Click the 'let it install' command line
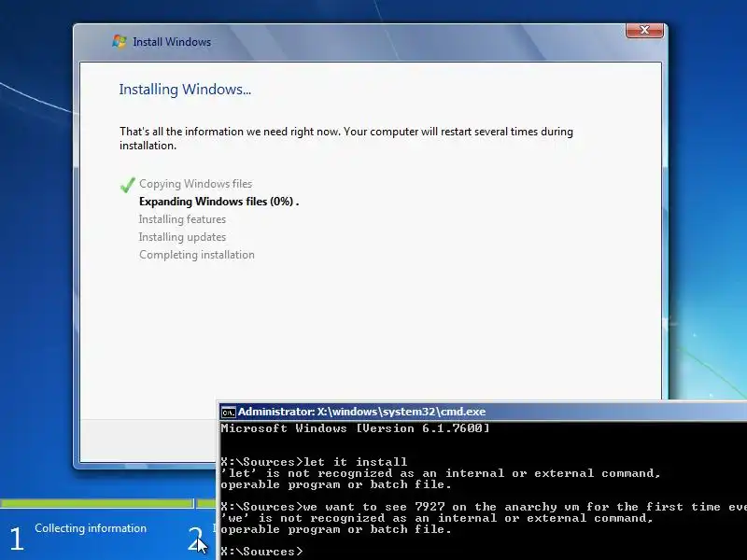Viewport: 747px width, 560px height. tap(314, 462)
